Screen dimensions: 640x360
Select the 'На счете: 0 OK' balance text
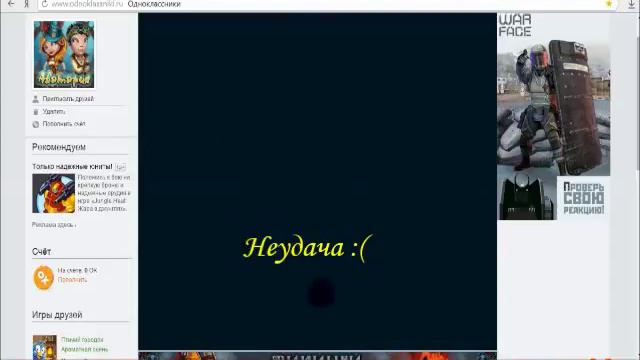[78, 271]
